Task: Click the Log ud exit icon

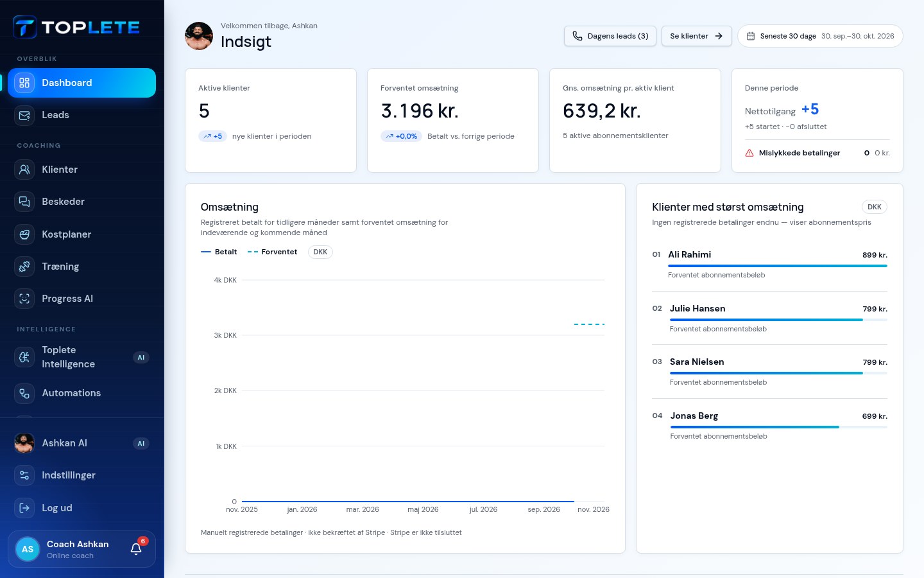Action: coord(24,508)
